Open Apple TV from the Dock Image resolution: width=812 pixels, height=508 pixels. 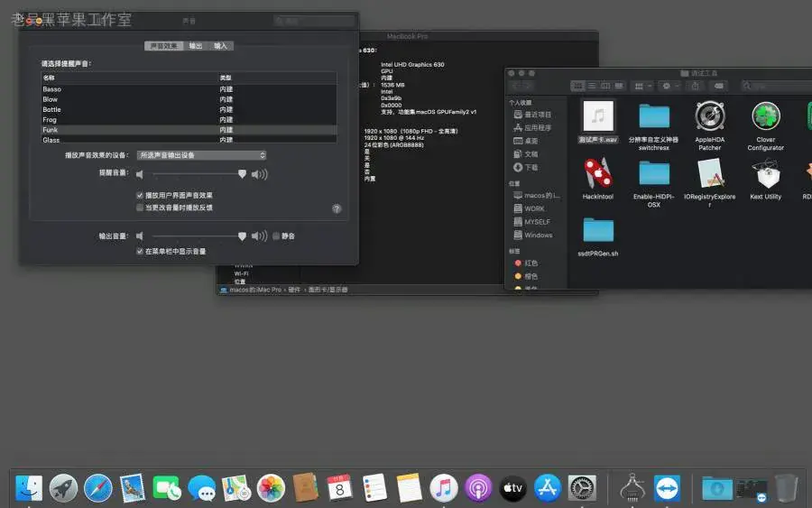512,488
